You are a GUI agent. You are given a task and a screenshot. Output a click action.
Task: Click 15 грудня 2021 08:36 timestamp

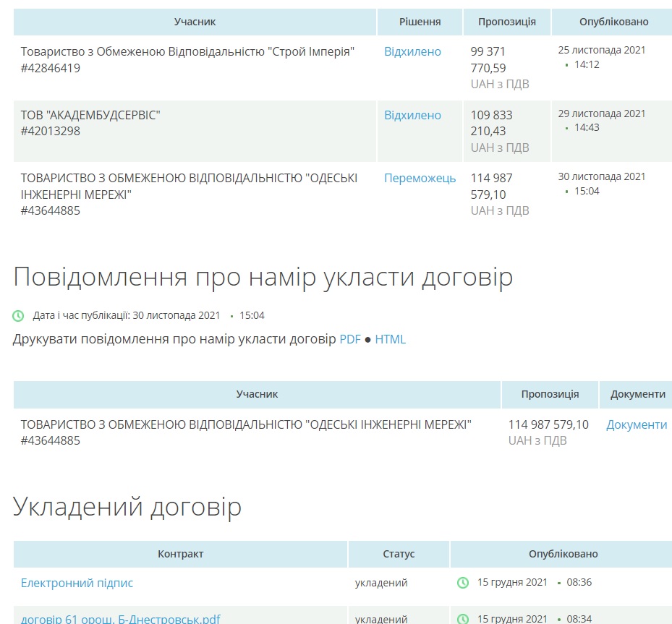click(x=535, y=583)
